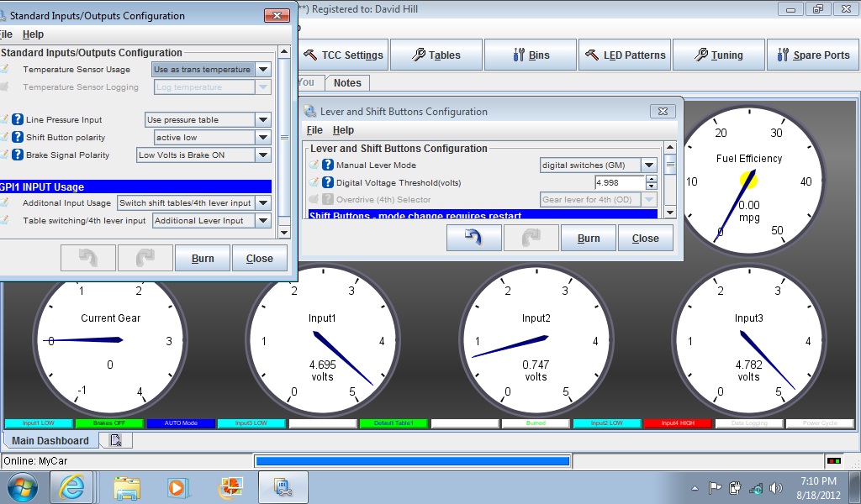The height and width of the screenshot is (504, 861).
Task: Open File menu in Standard Inputs/Outputs window
Action: coord(6,34)
